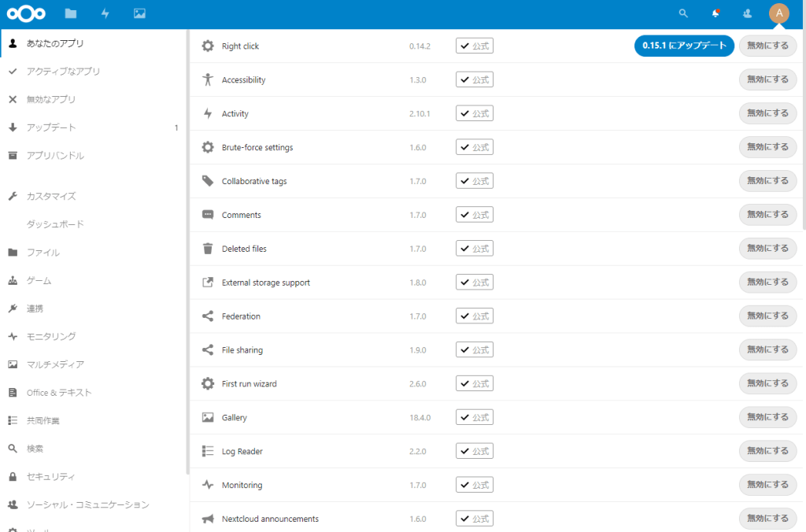This screenshot has height=532, width=806.
Task: Update Right click to 0.15.1
Action: (684, 46)
